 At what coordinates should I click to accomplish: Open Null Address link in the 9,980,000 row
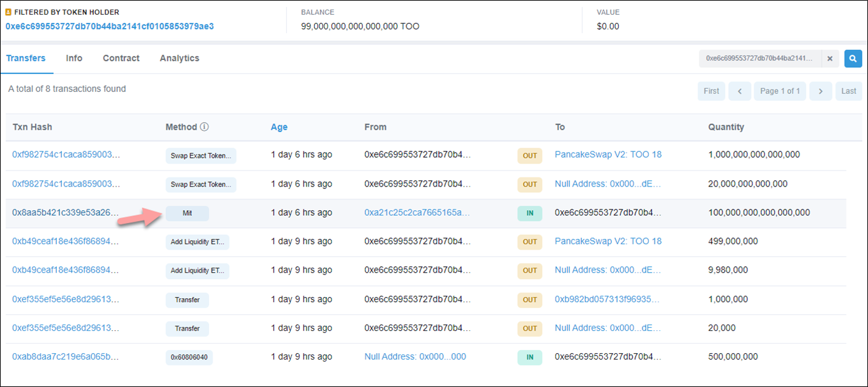tap(608, 270)
